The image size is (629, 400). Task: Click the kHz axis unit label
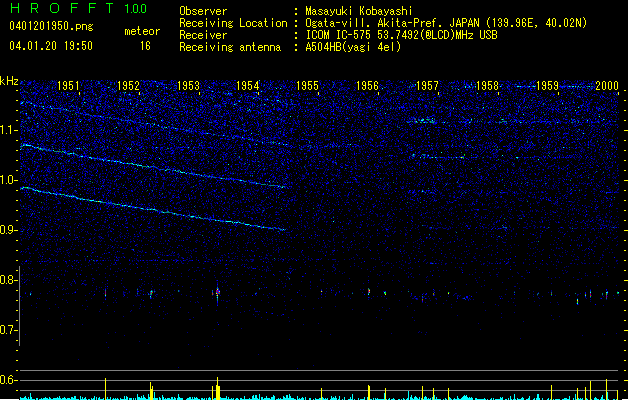[9, 81]
